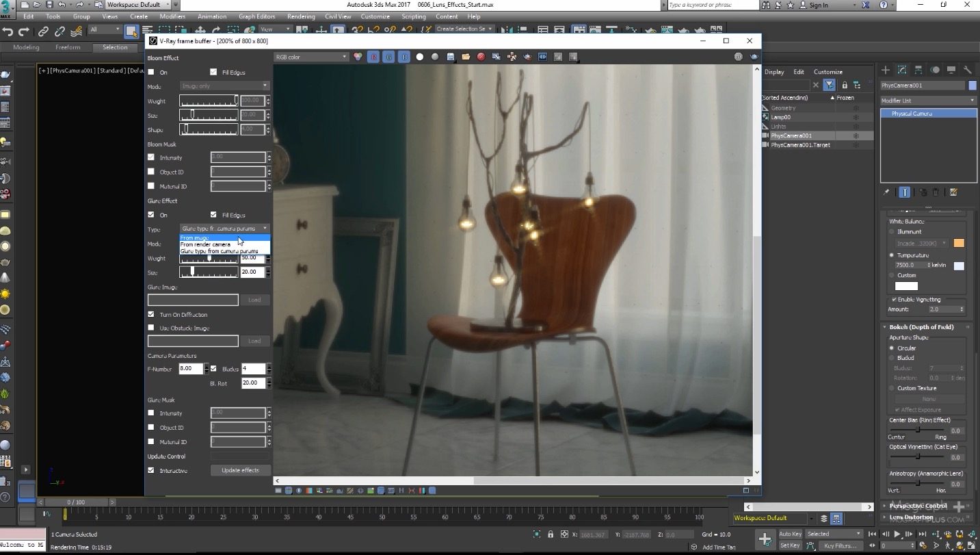Adjust the Glare Size slider
Screen dimensions: 980x555
[209, 272]
